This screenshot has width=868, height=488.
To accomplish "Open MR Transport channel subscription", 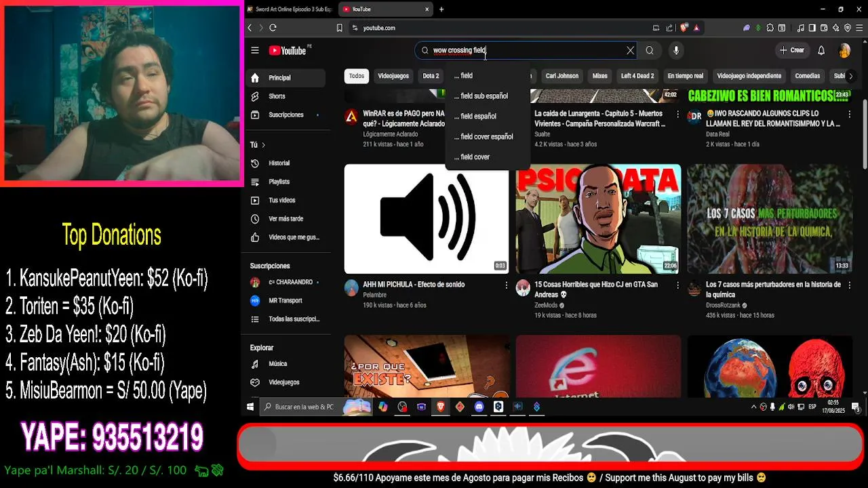I will coord(285,300).
